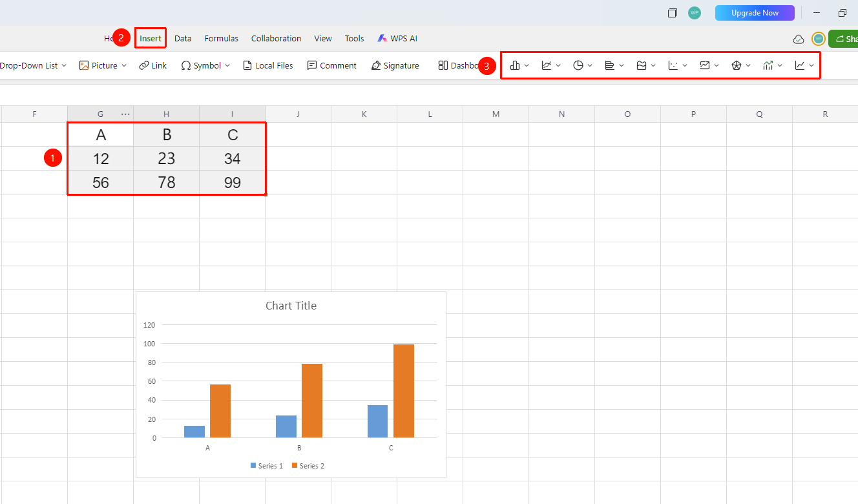The height and width of the screenshot is (504, 858).
Task: Insert a Signature
Action: coord(395,65)
